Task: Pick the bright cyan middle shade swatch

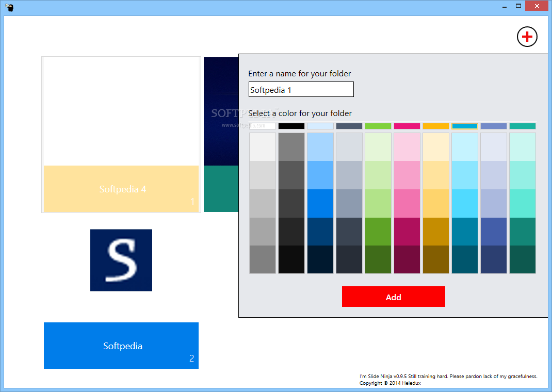Action: tap(465, 203)
